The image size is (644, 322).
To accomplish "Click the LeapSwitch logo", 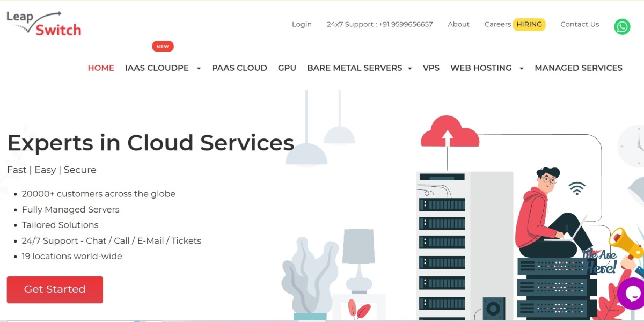I will [x=44, y=23].
